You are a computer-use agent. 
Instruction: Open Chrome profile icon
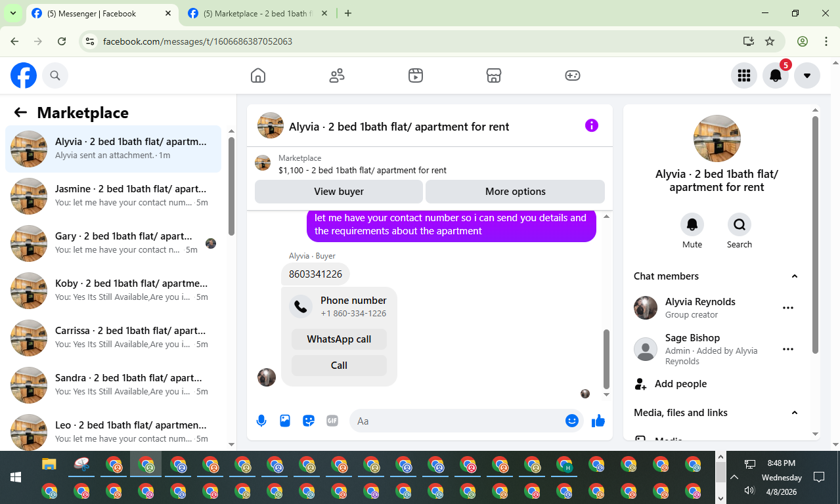click(803, 41)
